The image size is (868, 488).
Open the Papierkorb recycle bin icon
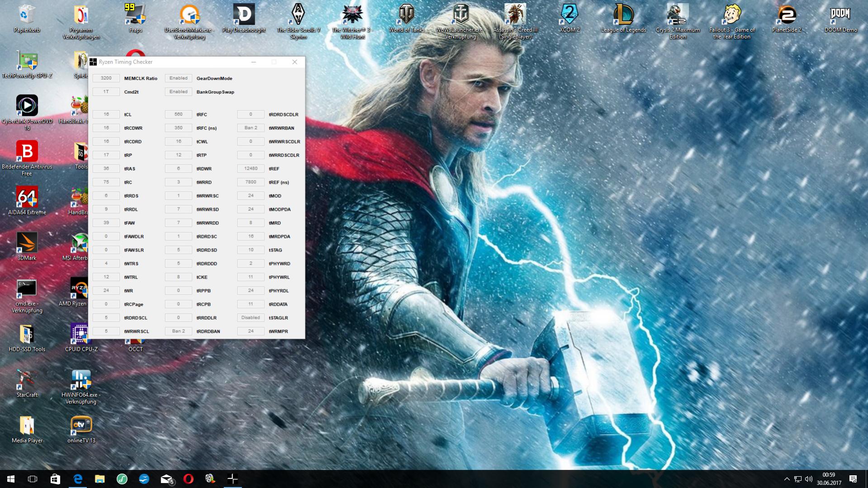tap(27, 19)
